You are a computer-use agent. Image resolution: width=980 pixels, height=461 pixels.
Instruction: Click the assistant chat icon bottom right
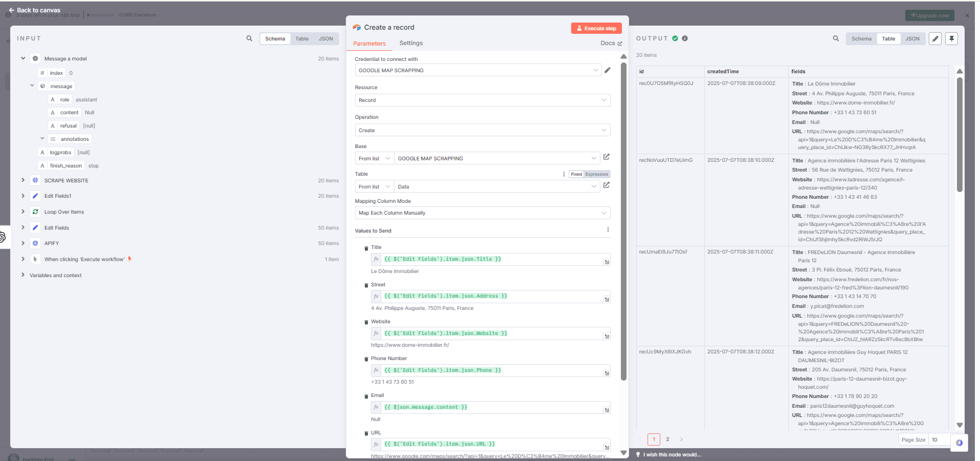tap(959, 443)
